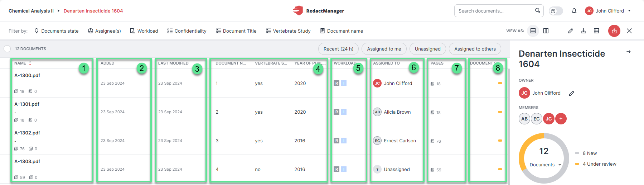Open the John Clifford user menu arrow
The image size is (644, 185).
[629, 11]
